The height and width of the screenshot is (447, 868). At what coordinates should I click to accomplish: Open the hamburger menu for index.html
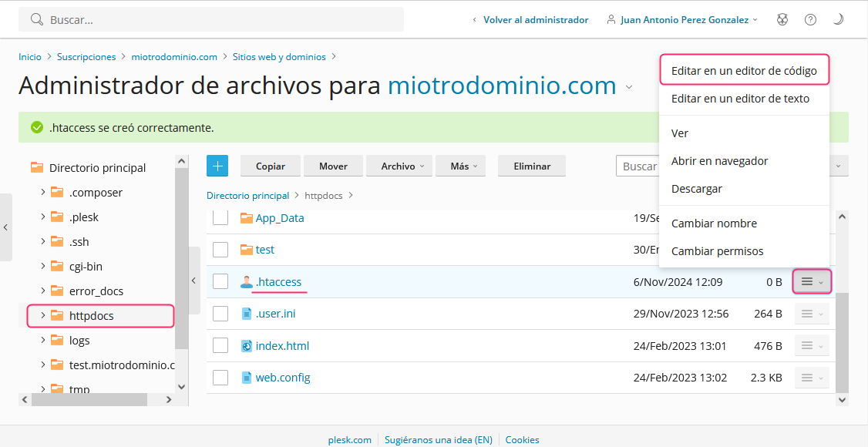tap(812, 346)
